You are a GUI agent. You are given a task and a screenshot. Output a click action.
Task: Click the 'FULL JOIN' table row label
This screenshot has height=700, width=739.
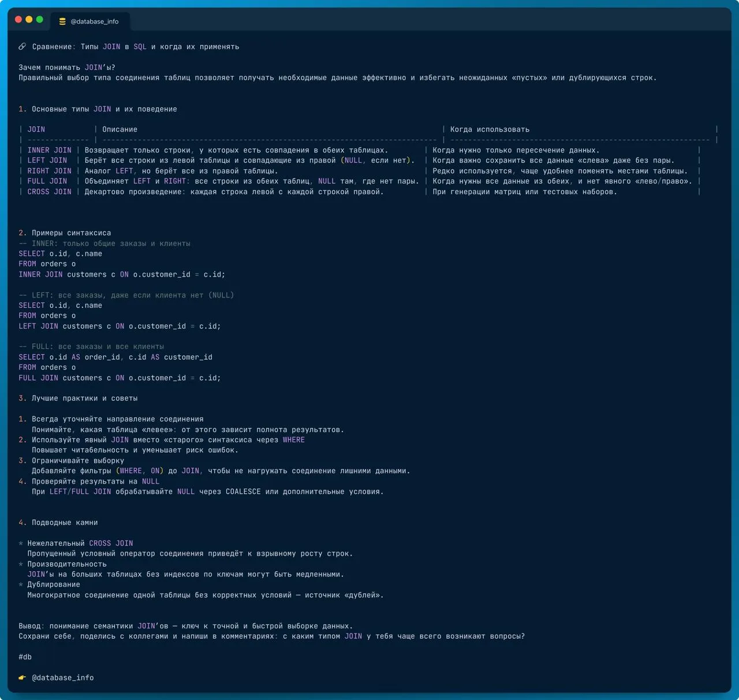(x=47, y=181)
